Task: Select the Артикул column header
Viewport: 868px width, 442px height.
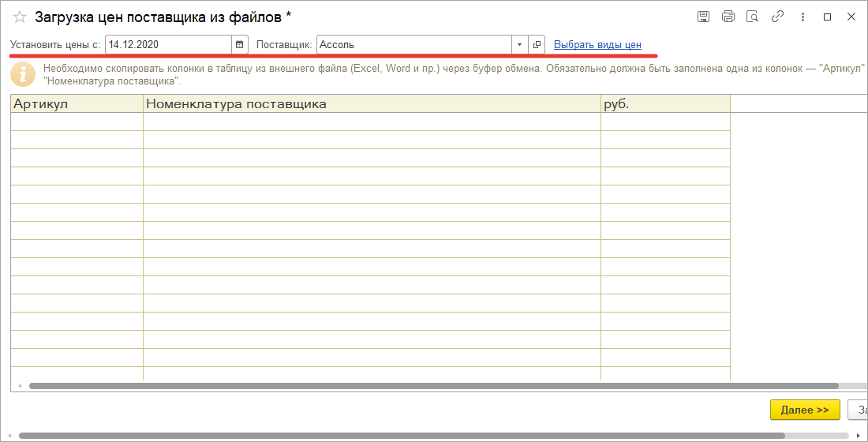Action: 77,104
